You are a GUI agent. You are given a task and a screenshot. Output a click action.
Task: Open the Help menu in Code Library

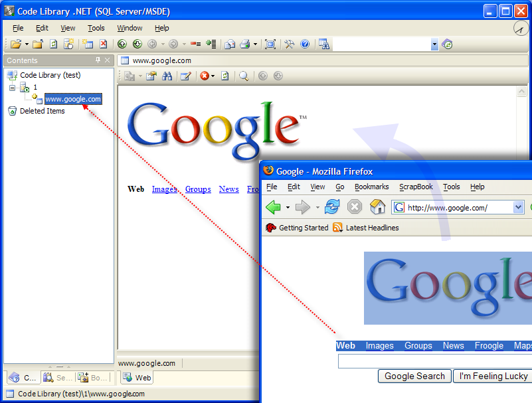162,28
